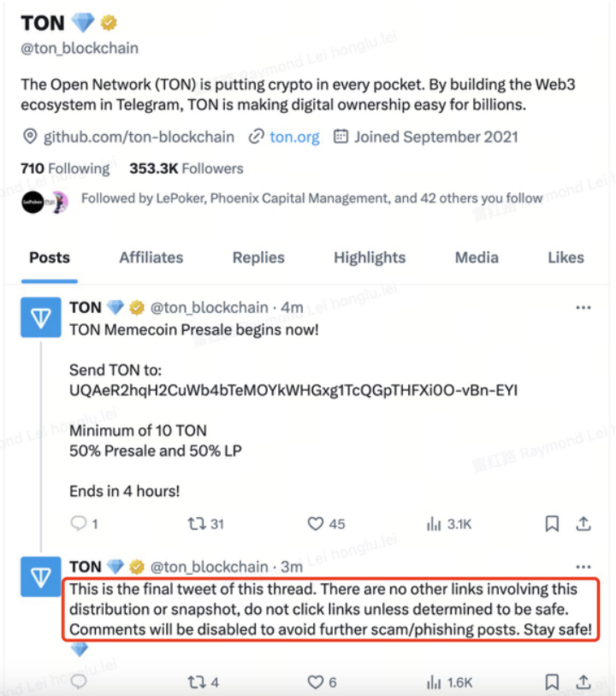View the 353.3K Followers list
The width and height of the screenshot is (616, 696).
[187, 168]
